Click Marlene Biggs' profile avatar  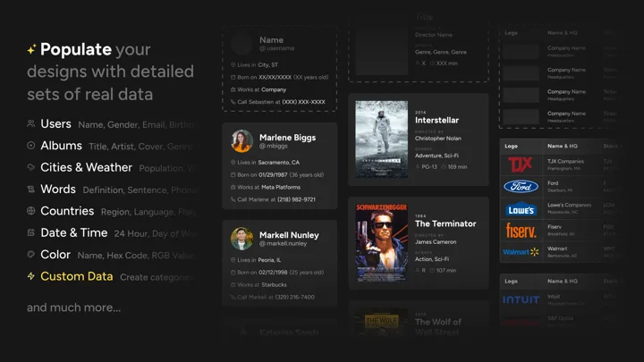coord(241,141)
